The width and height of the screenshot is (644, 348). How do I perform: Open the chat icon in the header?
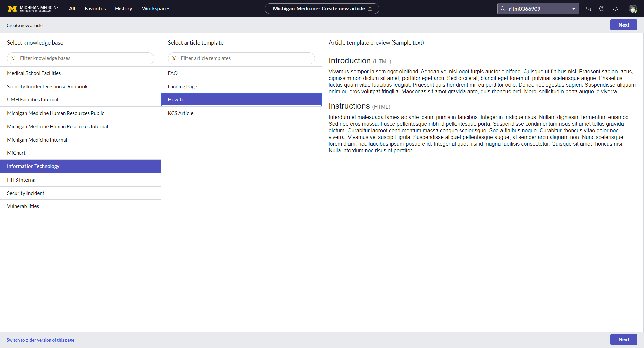[x=588, y=9]
